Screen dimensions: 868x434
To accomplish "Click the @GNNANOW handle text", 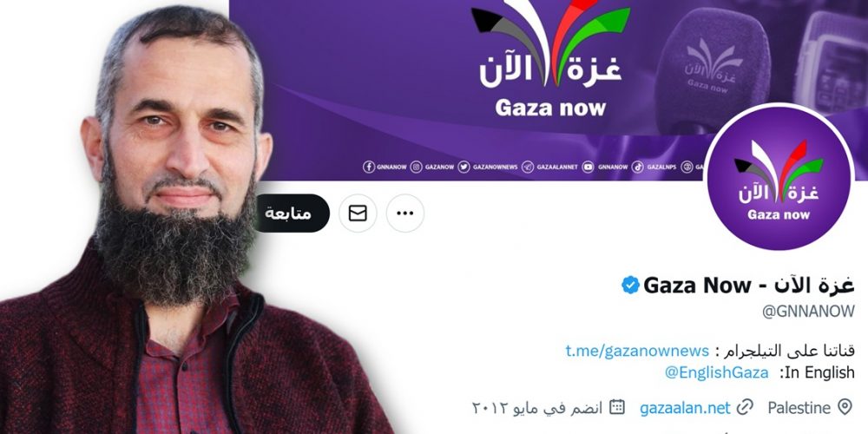I will 808,311.
